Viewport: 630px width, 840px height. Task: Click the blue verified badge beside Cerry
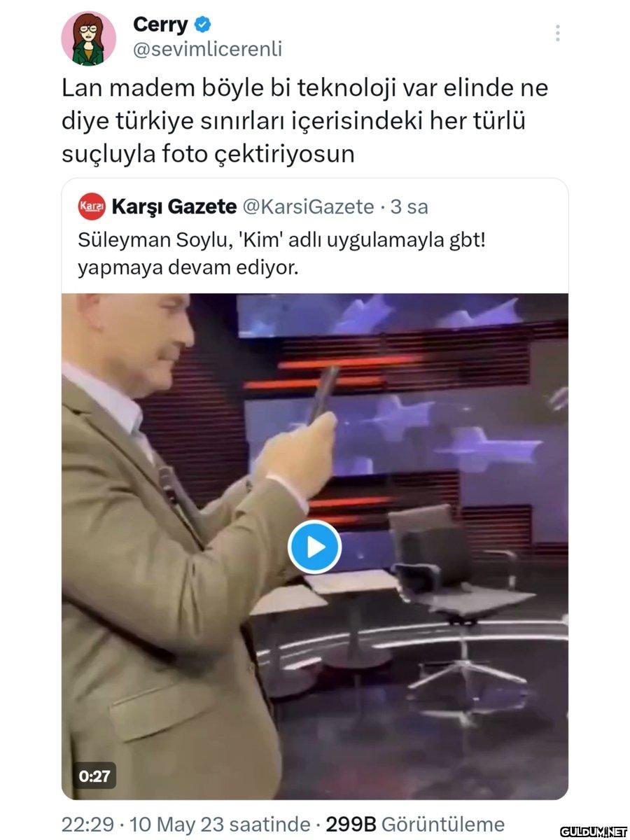(202, 25)
